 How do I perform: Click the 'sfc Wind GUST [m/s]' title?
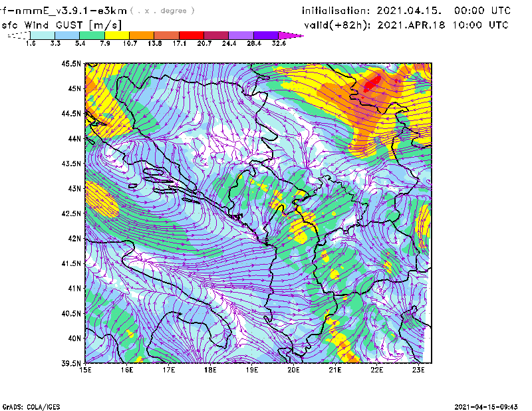coord(61,25)
